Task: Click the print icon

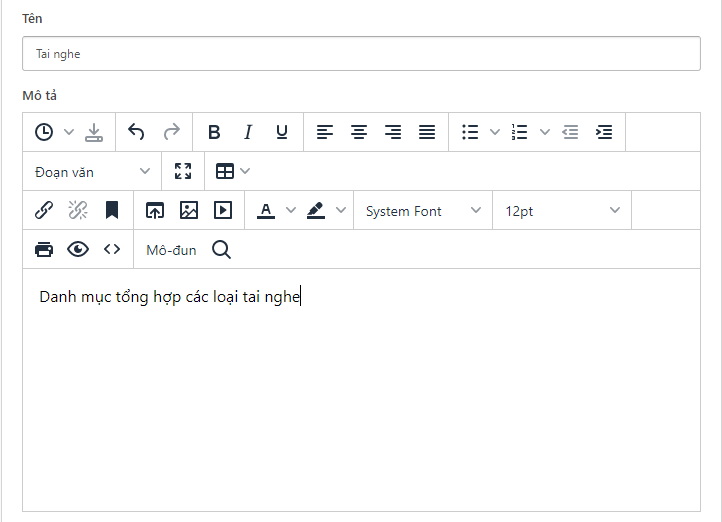Action: coord(44,249)
